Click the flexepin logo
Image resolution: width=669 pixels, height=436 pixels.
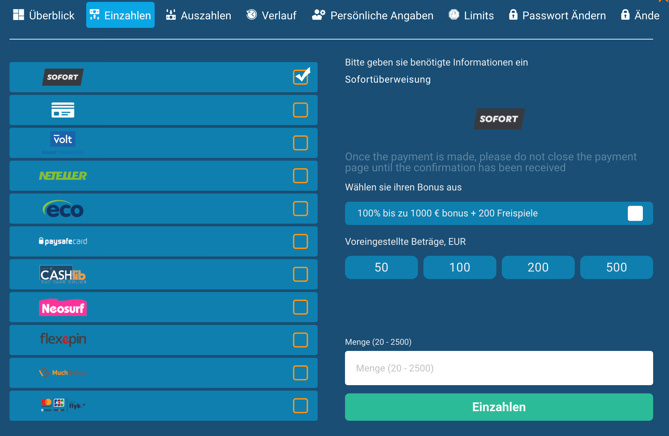click(x=63, y=340)
